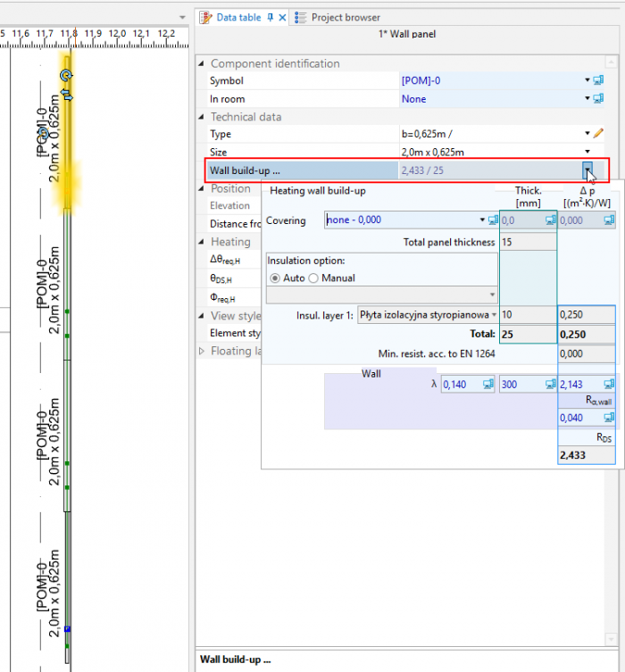Click the pencil edit icon for Type

598,134
